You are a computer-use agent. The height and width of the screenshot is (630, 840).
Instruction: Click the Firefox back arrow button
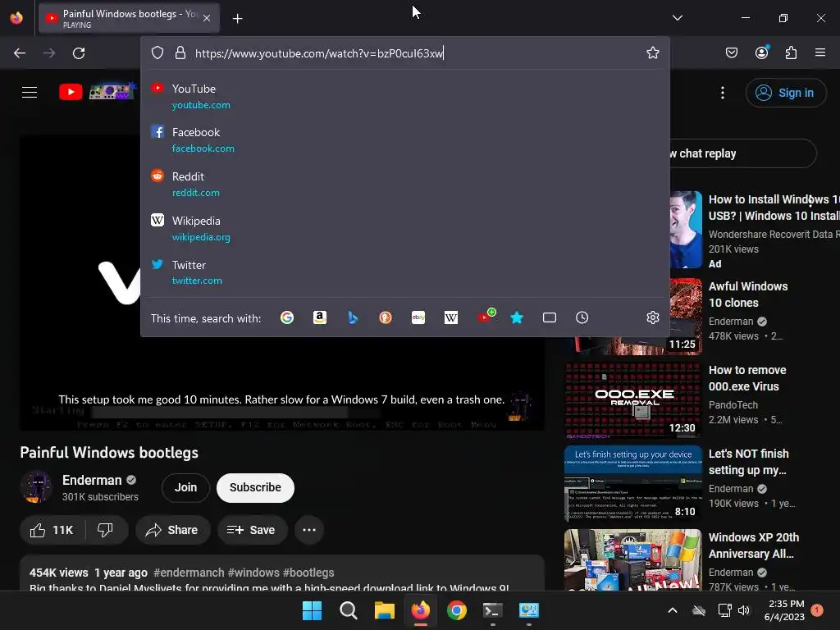[x=20, y=53]
